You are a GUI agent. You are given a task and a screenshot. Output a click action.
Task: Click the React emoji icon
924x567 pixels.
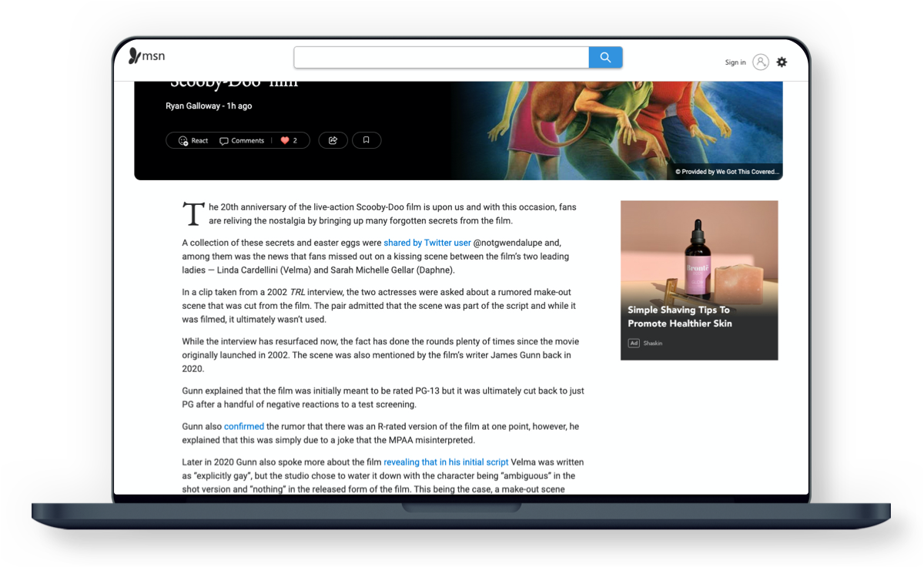coord(183,141)
